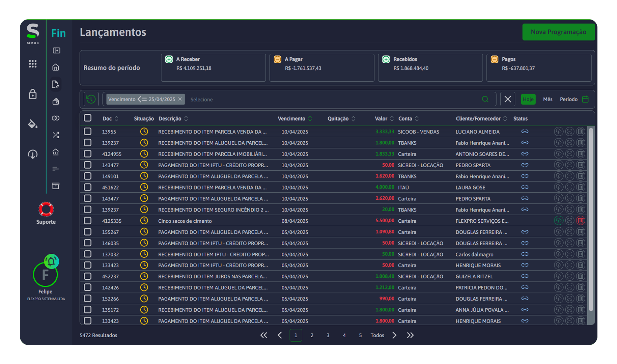The width and height of the screenshot is (617, 364).
Task: Tick checkbox for doc 4125335
Action: [88, 220]
